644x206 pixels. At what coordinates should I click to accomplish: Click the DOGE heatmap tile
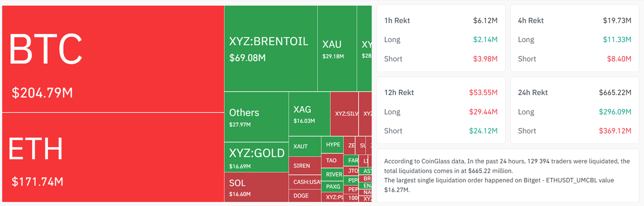point(304,196)
